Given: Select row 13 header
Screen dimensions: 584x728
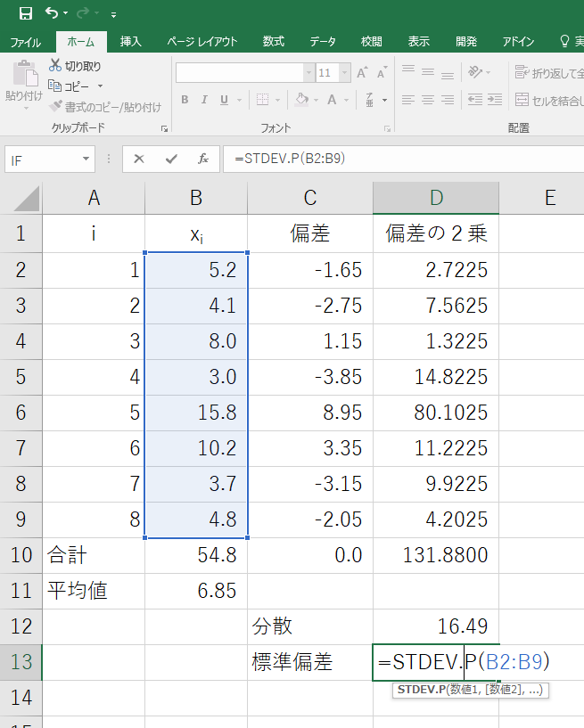Looking at the screenshot, I should coord(21,662).
